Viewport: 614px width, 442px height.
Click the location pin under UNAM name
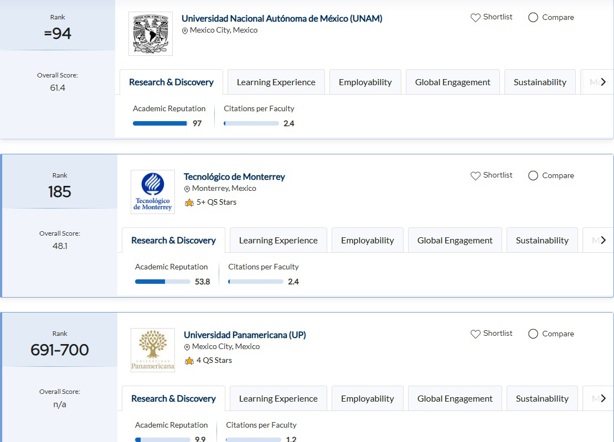point(185,31)
